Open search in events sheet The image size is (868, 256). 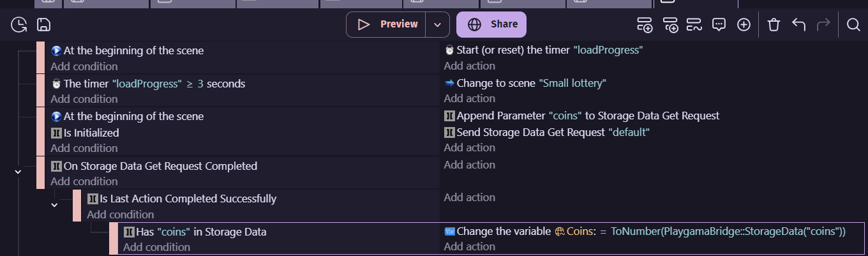(x=853, y=25)
